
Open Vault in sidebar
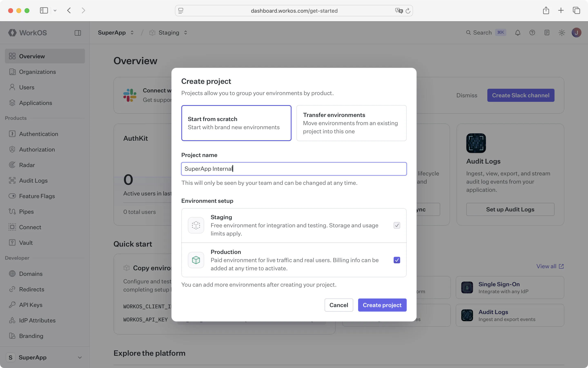coord(45,243)
